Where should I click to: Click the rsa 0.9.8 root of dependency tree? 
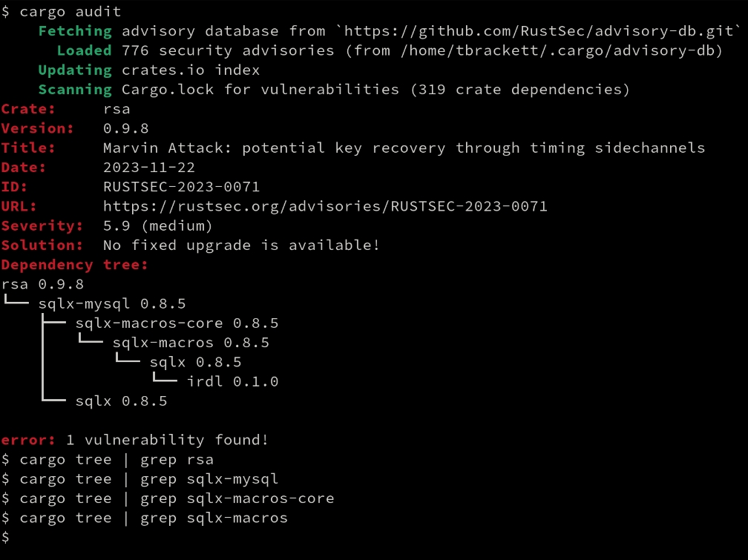[42, 284]
